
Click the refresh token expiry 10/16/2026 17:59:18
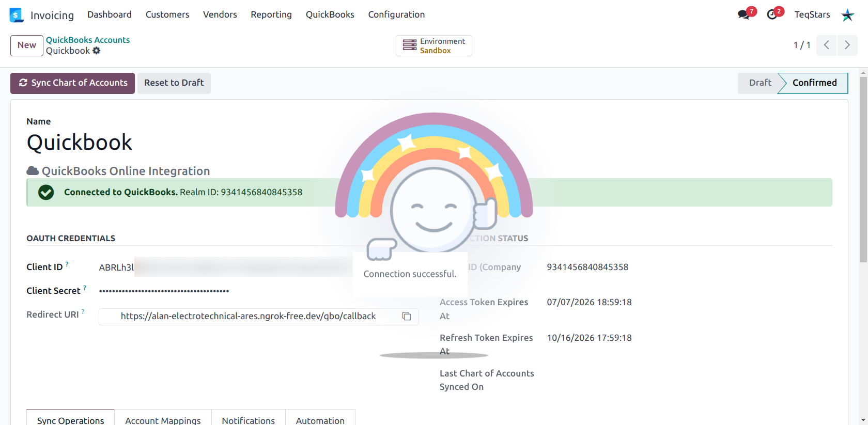click(590, 338)
